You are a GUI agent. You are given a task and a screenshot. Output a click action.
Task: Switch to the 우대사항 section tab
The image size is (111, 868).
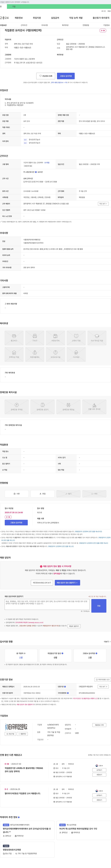[45, 25]
